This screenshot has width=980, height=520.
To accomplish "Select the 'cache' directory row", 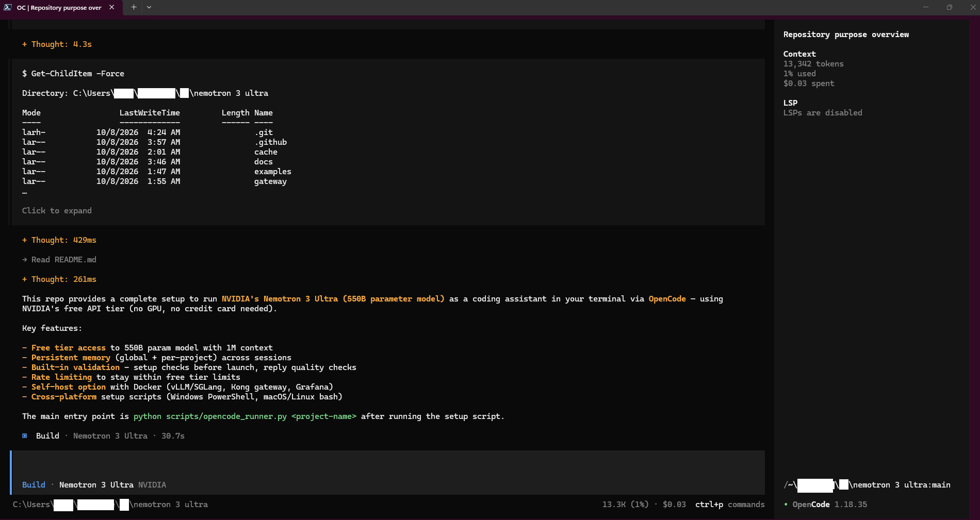I will pyautogui.click(x=150, y=152).
